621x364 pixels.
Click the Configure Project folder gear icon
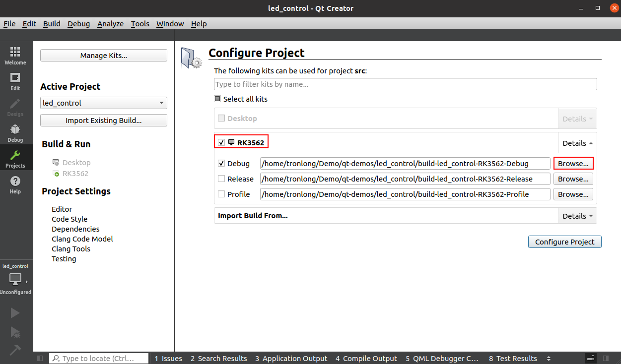point(191,57)
